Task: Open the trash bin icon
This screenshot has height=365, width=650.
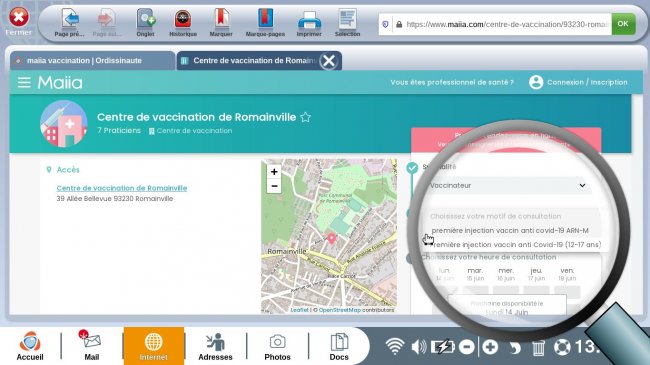Action: click(x=538, y=347)
